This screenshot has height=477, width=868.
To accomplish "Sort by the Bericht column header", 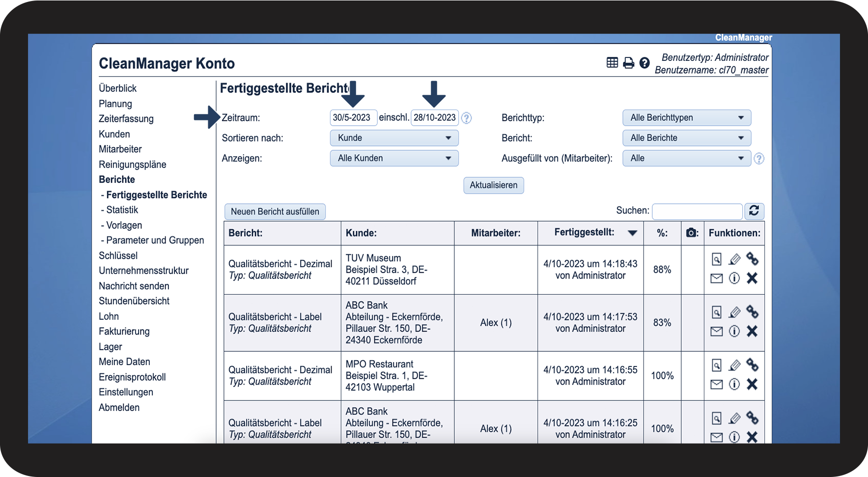I will pyautogui.click(x=246, y=233).
